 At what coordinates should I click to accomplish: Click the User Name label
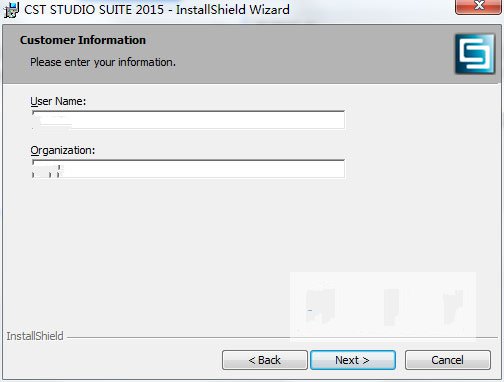click(x=58, y=101)
